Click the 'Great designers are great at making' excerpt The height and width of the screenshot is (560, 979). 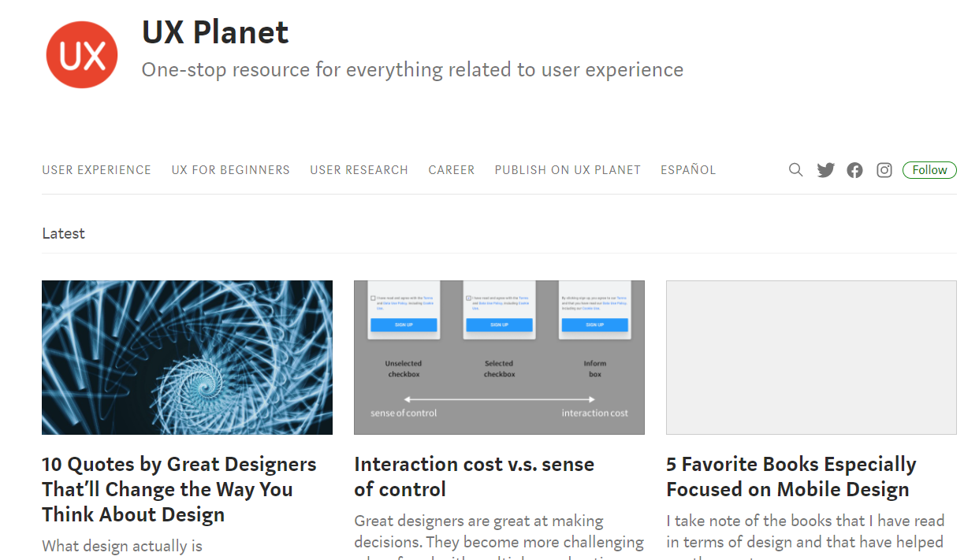click(x=498, y=536)
